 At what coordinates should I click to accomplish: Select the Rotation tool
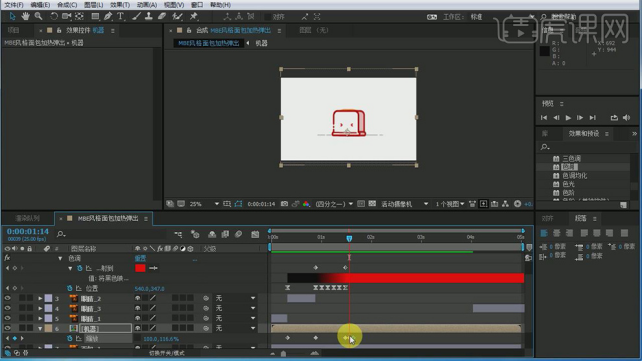tap(54, 16)
